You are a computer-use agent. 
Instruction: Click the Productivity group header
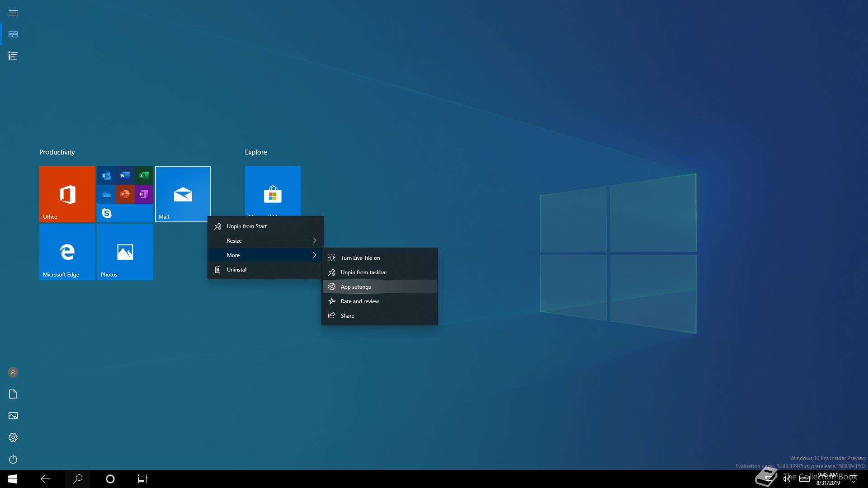(x=57, y=152)
